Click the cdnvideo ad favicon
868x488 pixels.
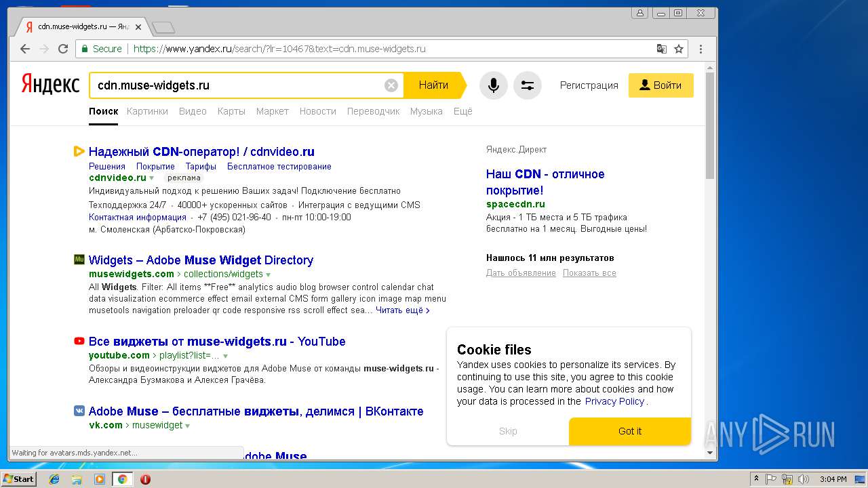point(79,152)
